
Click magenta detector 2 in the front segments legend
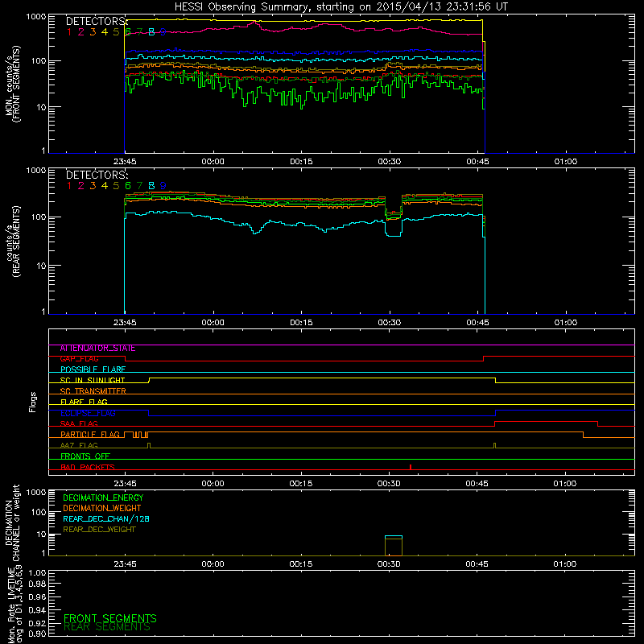tap(81, 31)
